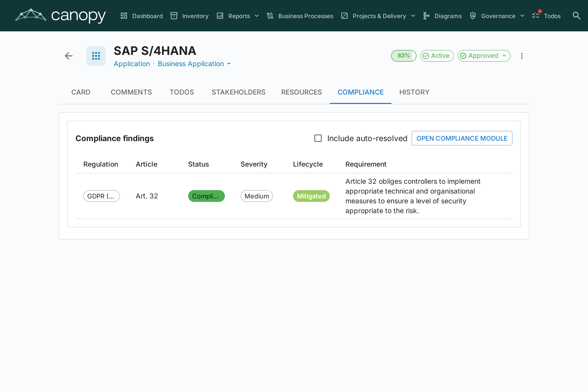Switch to the TODOS tab
Viewport: 588px width, 392px height.
click(182, 92)
